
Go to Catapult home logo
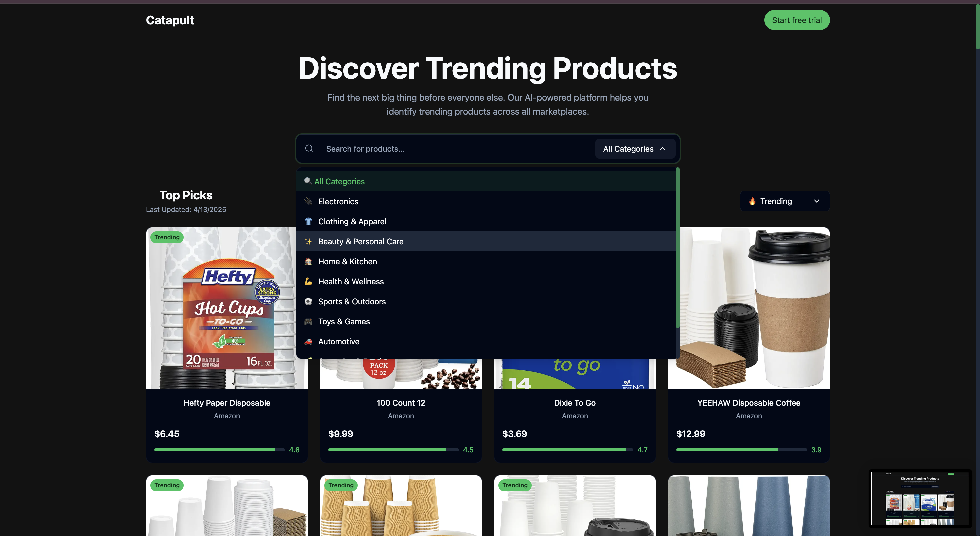coord(170,20)
